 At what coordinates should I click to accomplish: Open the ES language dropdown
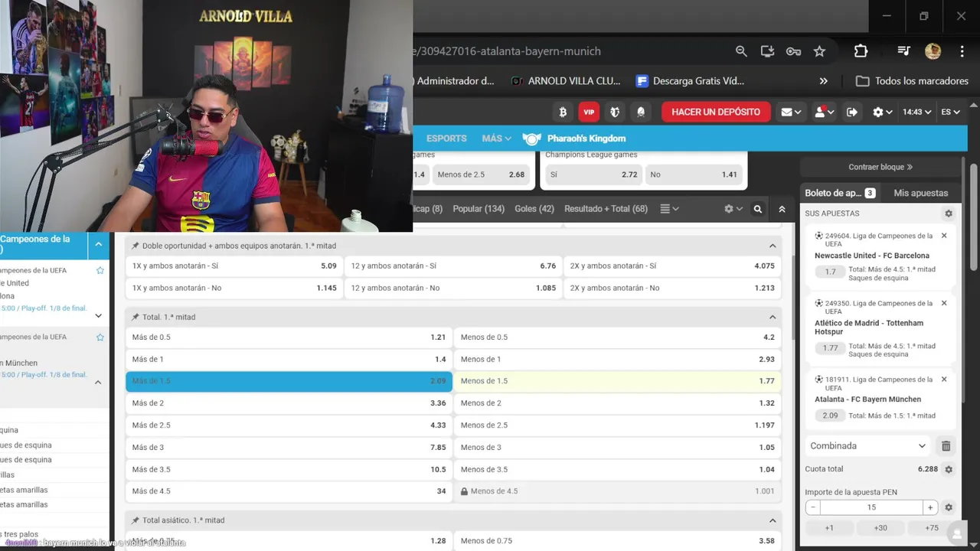pyautogui.click(x=951, y=112)
